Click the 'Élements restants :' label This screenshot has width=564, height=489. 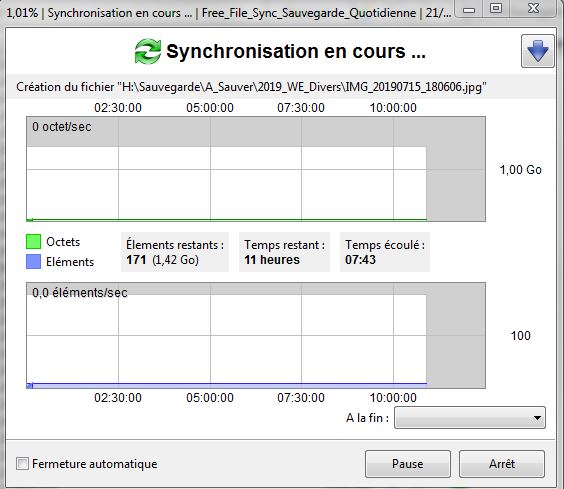(x=175, y=245)
